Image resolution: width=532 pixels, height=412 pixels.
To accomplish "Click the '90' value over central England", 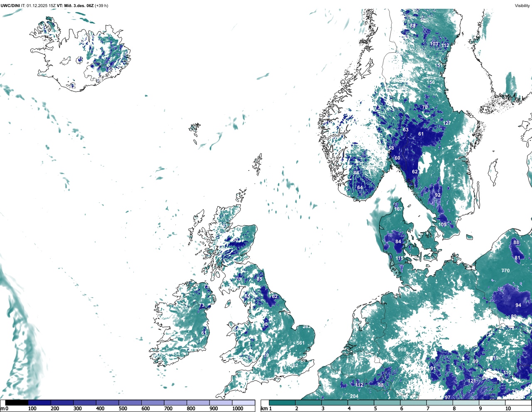I will 265,324.
